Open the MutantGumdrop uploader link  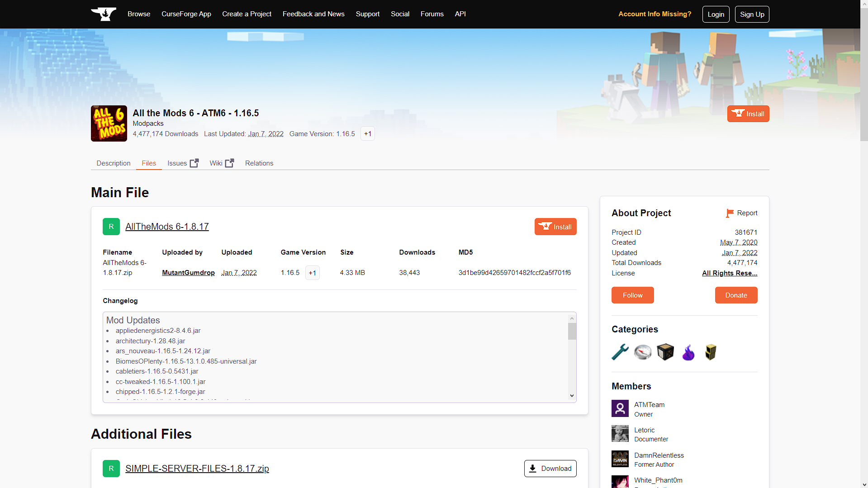pos(188,273)
